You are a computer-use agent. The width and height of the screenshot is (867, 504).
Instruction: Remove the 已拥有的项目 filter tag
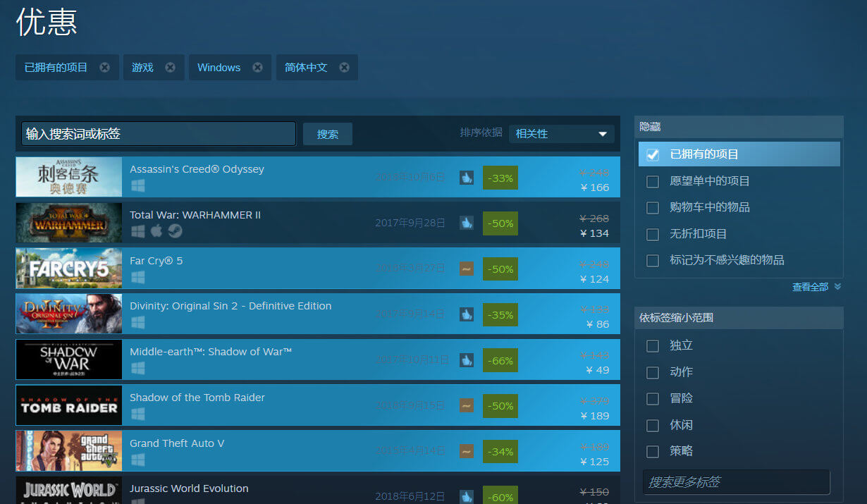pos(104,68)
